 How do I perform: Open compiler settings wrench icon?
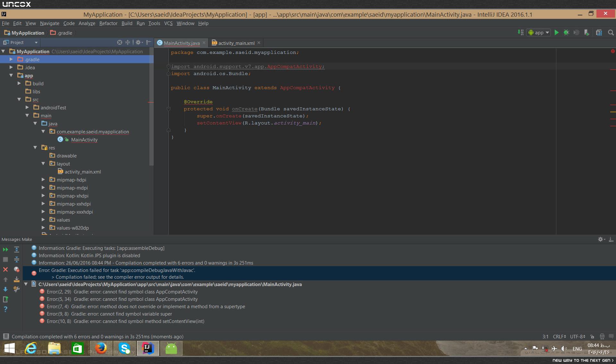click(17, 289)
